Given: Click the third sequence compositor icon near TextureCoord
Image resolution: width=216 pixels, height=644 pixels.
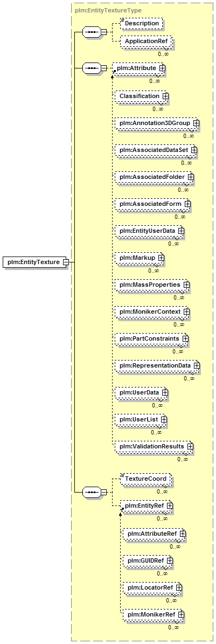Looking at the screenshot, I should pyautogui.click(x=91, y=491).
